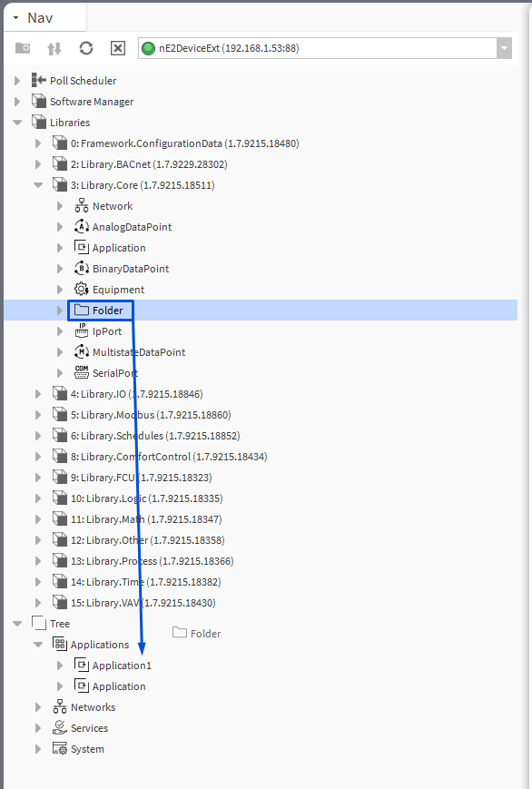Select 0: Framework.ConfigurationData label

tap(184, 143)
